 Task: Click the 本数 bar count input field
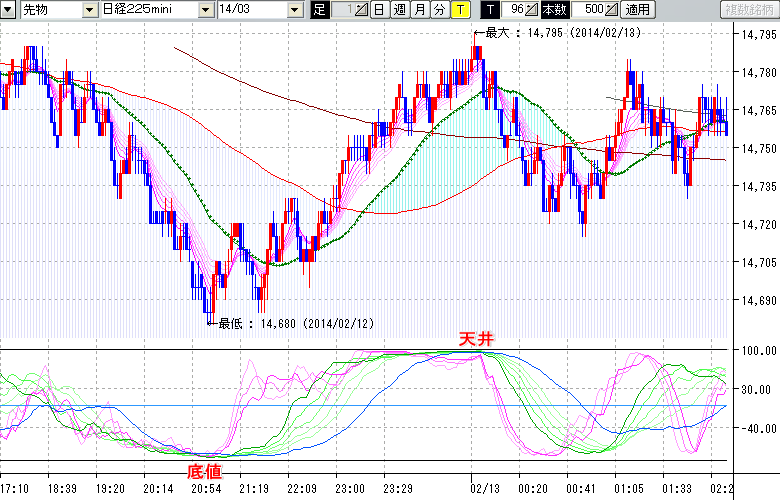point(588,10)
